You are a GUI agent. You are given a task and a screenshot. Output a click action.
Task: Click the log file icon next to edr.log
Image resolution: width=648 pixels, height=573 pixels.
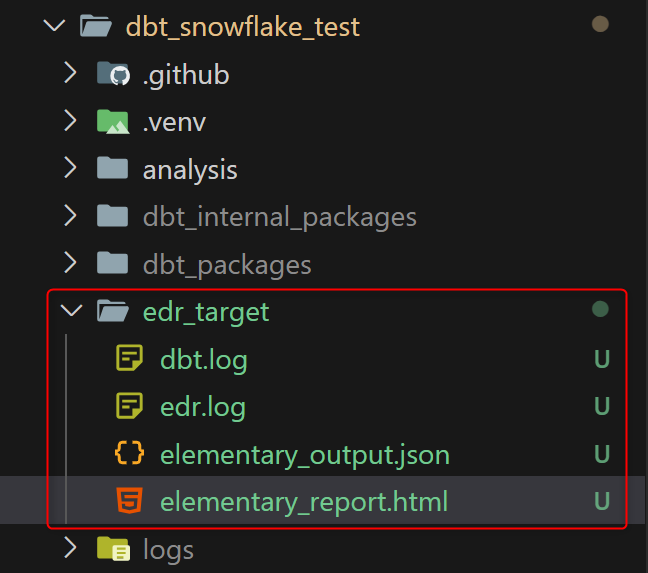pyautogui.click(x=129, y=406)
